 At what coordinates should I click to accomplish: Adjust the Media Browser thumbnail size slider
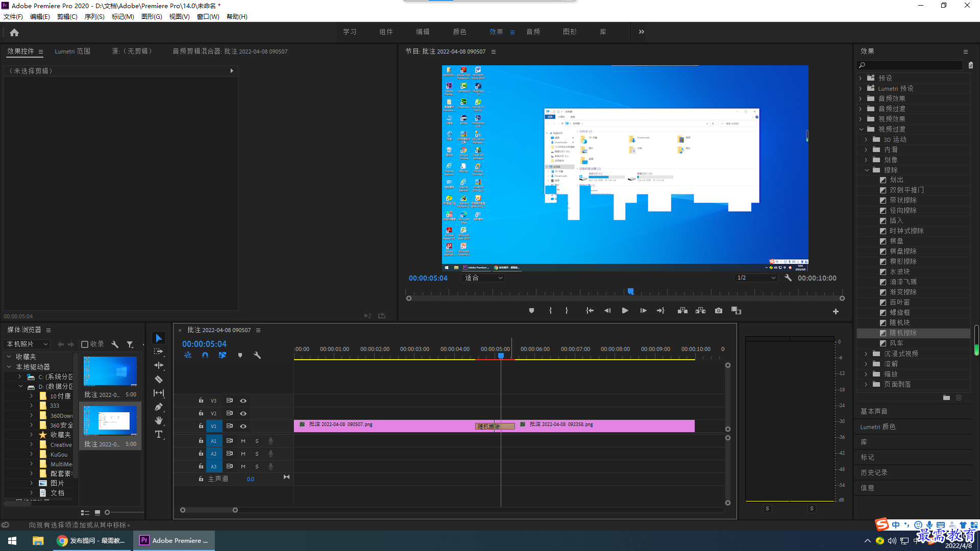tap(107, 512)
